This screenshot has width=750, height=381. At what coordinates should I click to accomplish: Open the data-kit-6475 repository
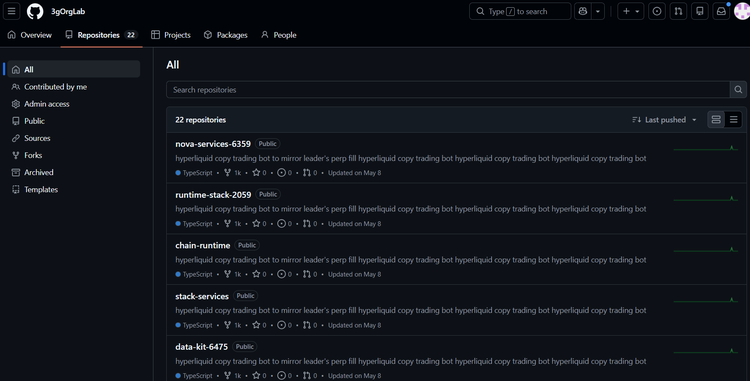(x=201, y=347)
